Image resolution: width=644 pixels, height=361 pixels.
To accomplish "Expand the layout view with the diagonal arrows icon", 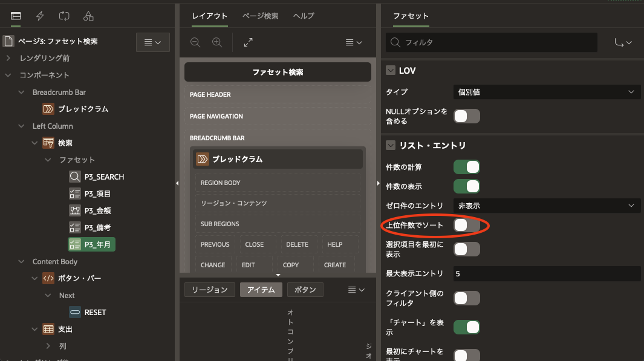I will tap(247, 42).
